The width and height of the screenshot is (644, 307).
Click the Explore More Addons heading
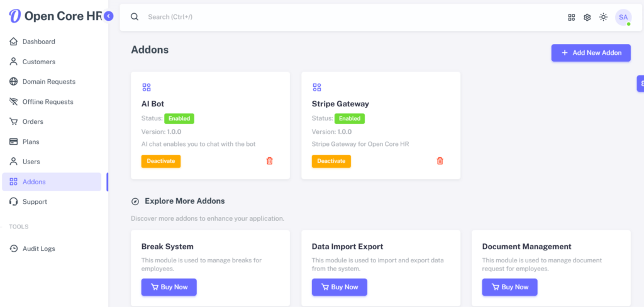185,201
